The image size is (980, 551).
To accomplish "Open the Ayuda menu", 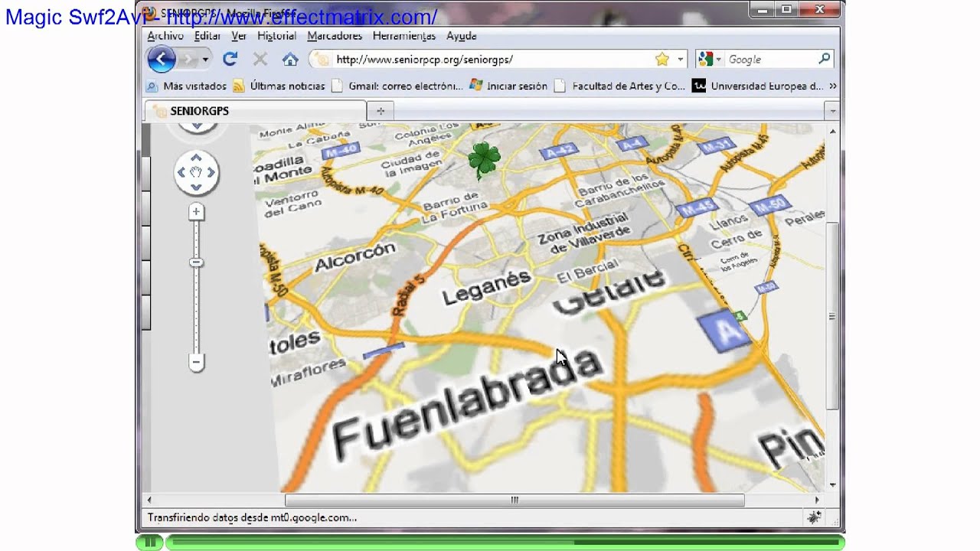I will pyautogui.click(x=462, y=36).
